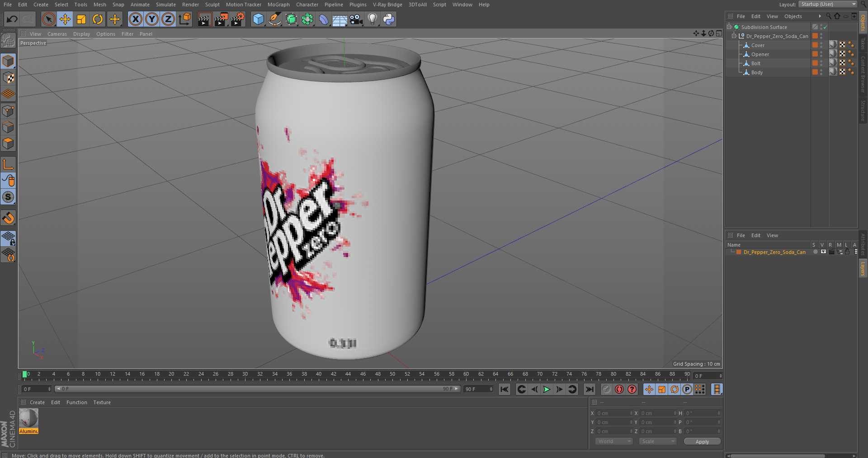The width and height of the screenshot is (868, 458).
Task: Add a Floor environment object
Action: [x=340, y=19]
